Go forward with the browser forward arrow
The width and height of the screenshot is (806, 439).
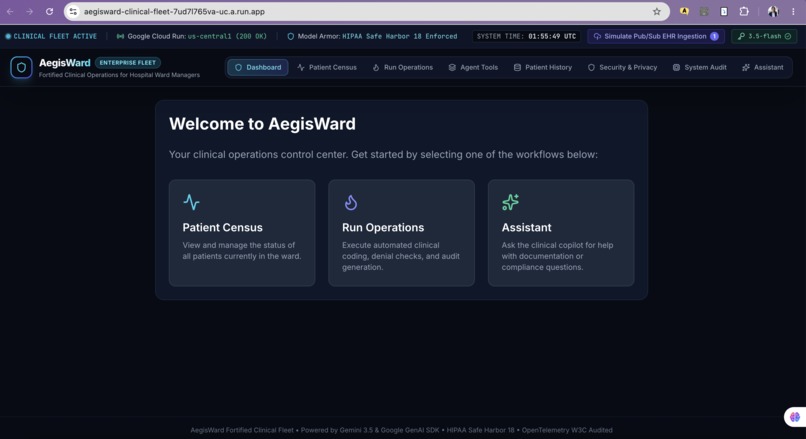pos(29,11)
